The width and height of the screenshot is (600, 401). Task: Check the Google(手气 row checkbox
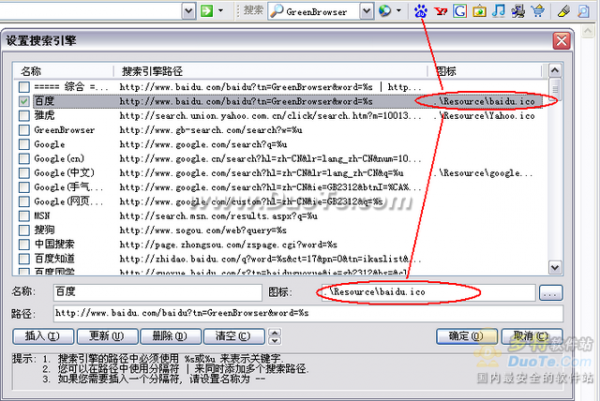tap(24, 187)
